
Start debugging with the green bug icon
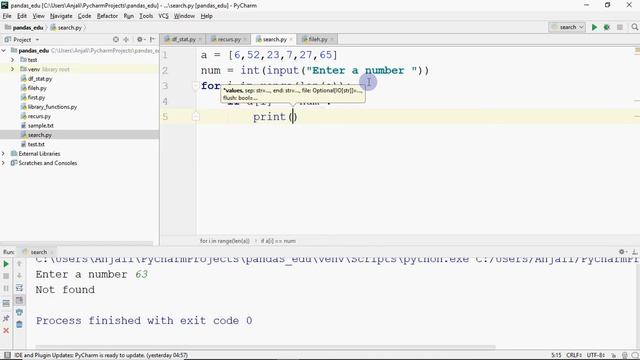click(x=607, y=27)
